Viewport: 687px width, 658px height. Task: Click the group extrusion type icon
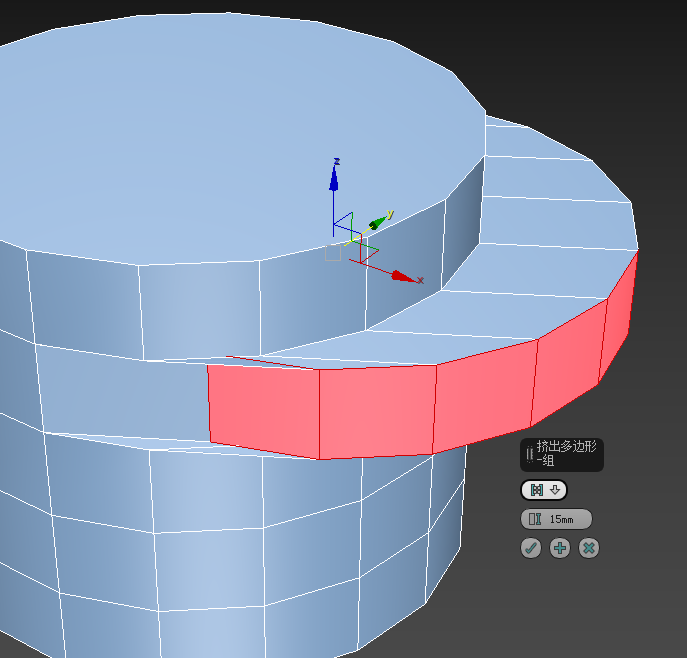[537, 489]
